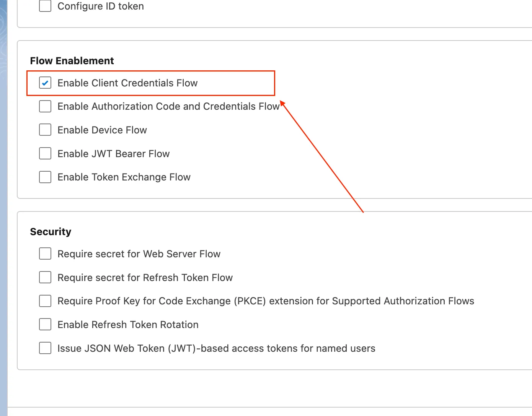Check the Configure ID token checkbox
The height and width of the screenshot is (416, 532).
45,6
